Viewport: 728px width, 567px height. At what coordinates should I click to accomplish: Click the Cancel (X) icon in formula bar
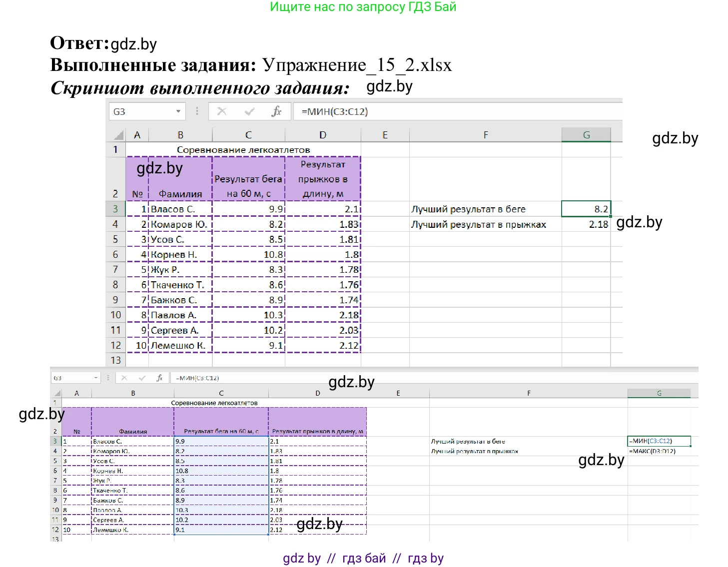click(x=222, y=111)
